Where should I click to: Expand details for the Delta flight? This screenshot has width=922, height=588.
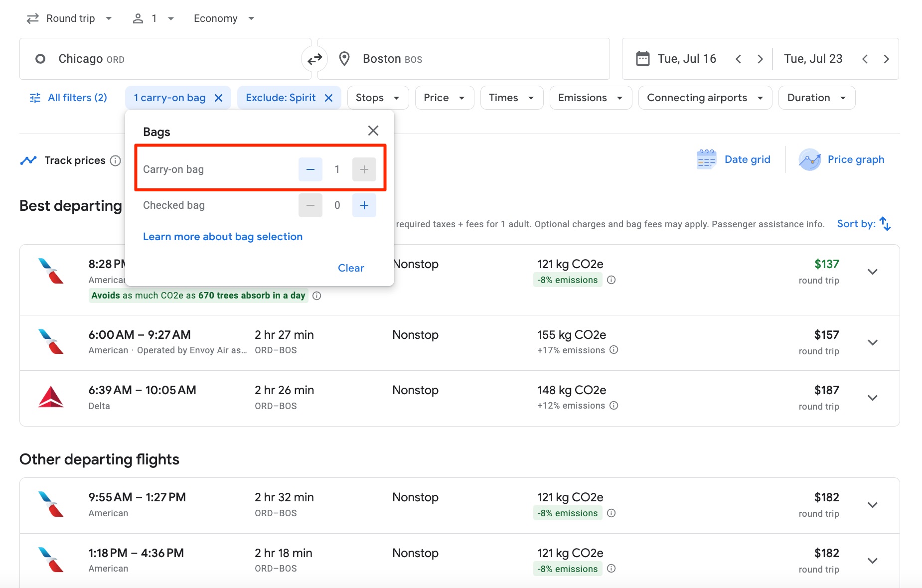[873, 398]
